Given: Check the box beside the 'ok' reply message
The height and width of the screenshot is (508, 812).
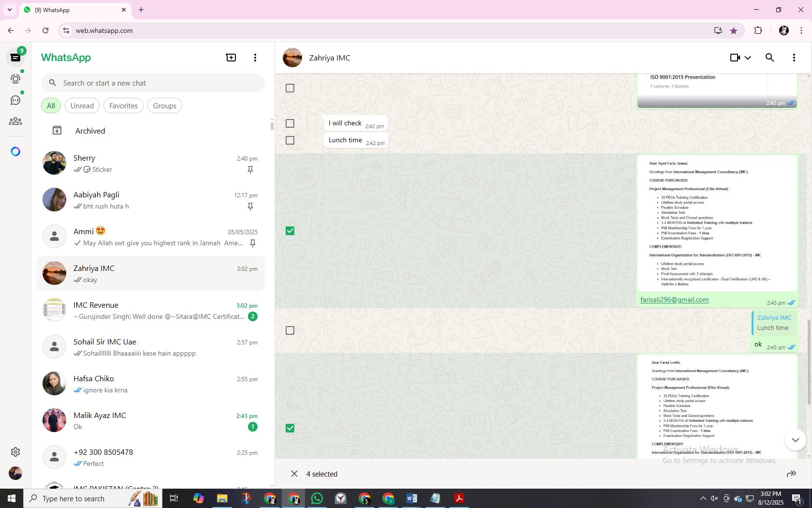Looking at the screenshot, I should (290, 330).
